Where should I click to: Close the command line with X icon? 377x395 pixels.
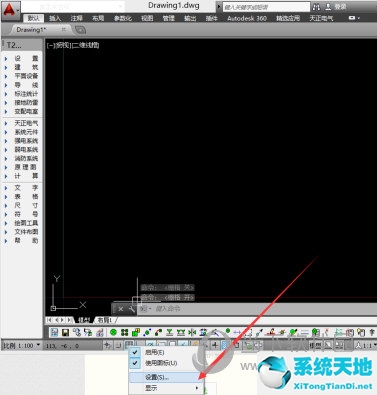click(121, 309)
